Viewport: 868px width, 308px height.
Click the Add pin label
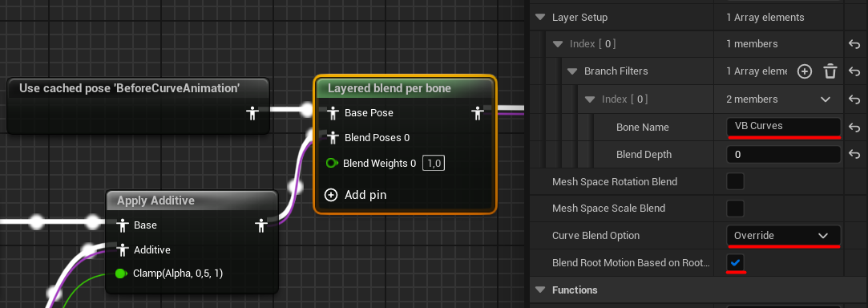[x=365, y=195]
